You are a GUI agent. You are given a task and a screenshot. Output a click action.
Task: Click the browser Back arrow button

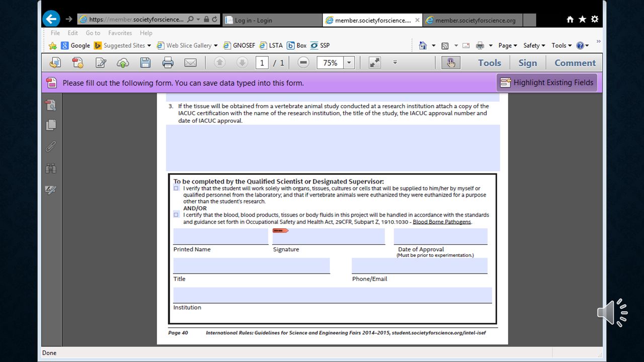(51, 19)
